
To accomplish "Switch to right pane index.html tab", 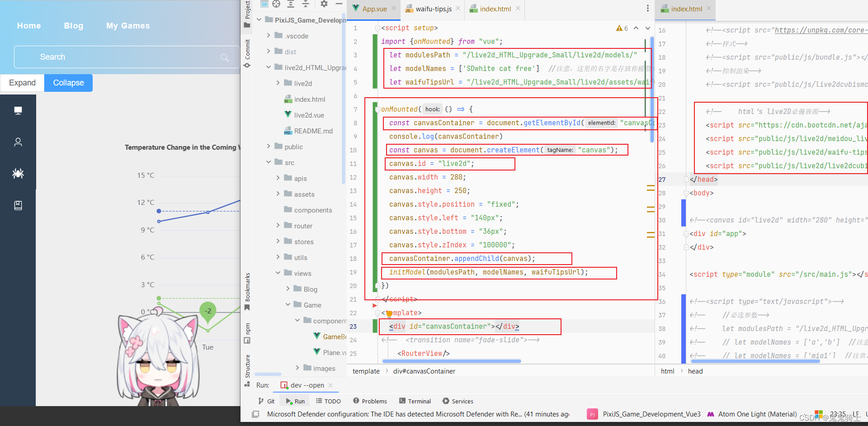I will (x=686, y=9).
